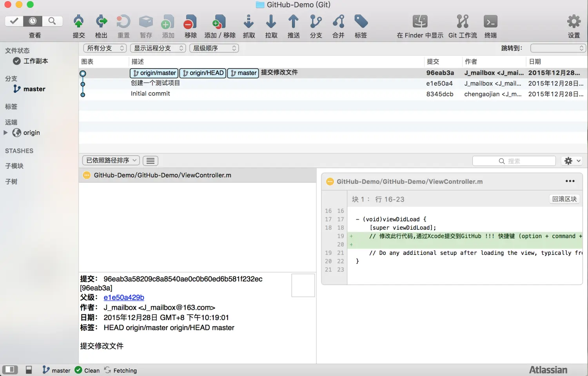Screen dimensions: 588x376
Task: Switch to the search magnifier view
Action: pyautogui.click(x=52, y=21)
